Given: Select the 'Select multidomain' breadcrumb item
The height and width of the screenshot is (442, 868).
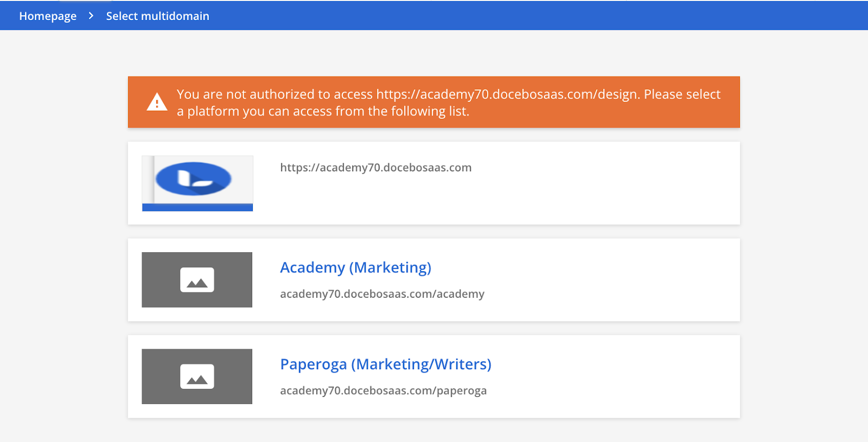Looking at the screenshot, I should [x=157, y=16].
